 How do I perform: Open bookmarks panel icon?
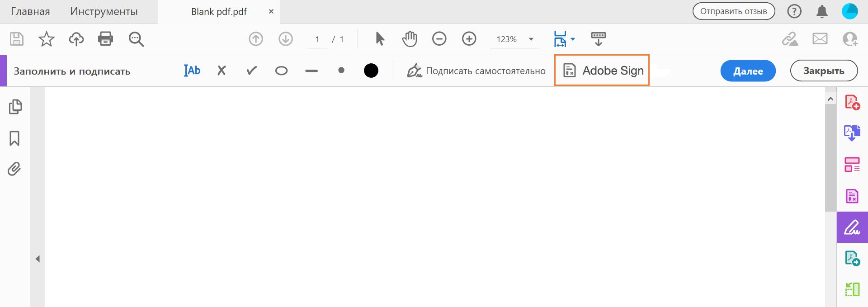coord(14,138)
